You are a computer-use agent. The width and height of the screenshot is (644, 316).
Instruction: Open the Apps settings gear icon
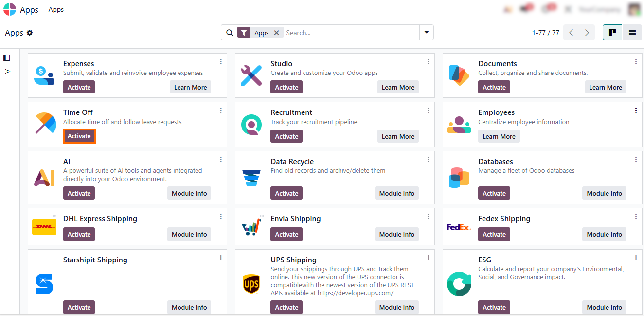[x=30, y=33]
